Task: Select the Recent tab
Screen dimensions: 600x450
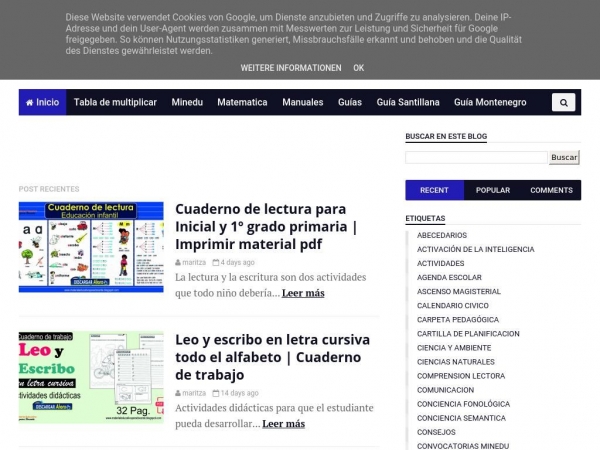Action: tap(434, 190)
